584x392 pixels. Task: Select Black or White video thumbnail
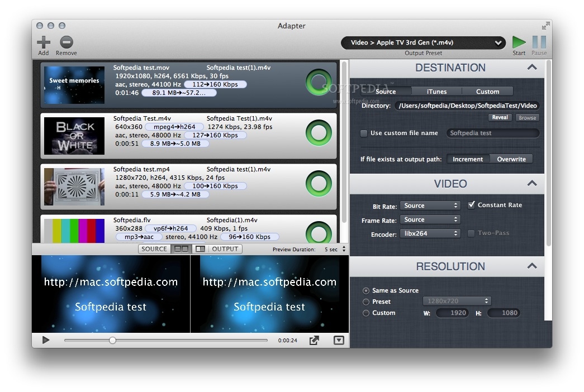point(74,136)
